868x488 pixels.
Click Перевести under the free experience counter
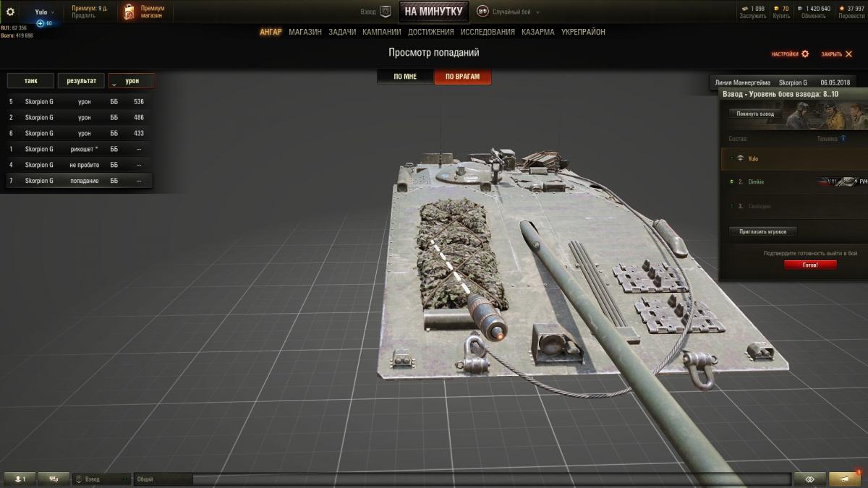[x=851, y=16]
